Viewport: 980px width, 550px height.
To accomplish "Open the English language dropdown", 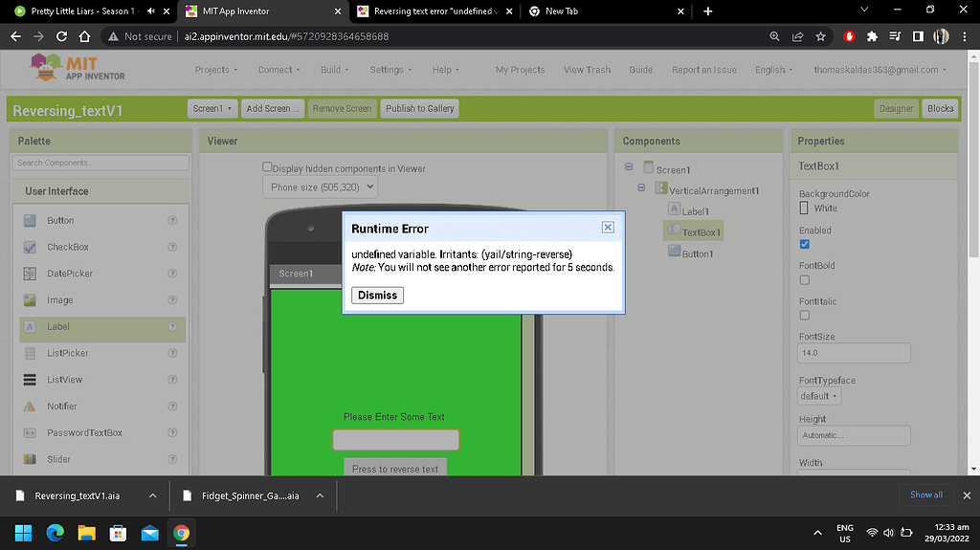I will [x=773, y=70].
